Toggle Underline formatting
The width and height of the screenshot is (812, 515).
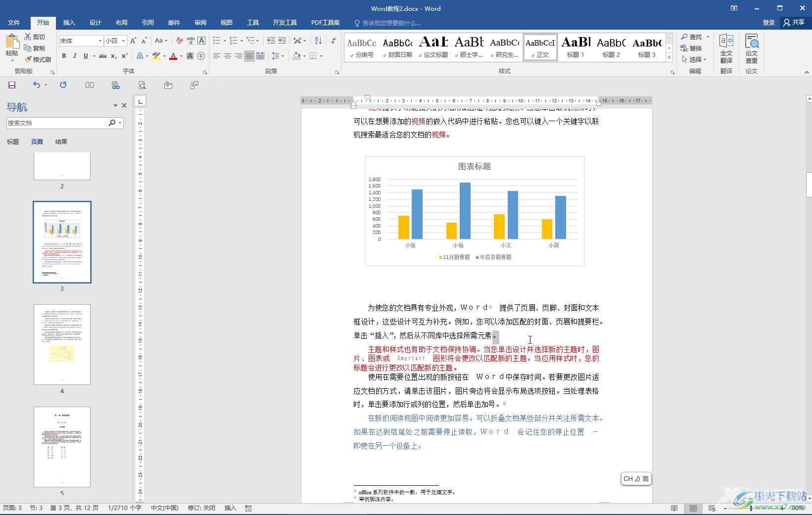[x=86, y=56]
